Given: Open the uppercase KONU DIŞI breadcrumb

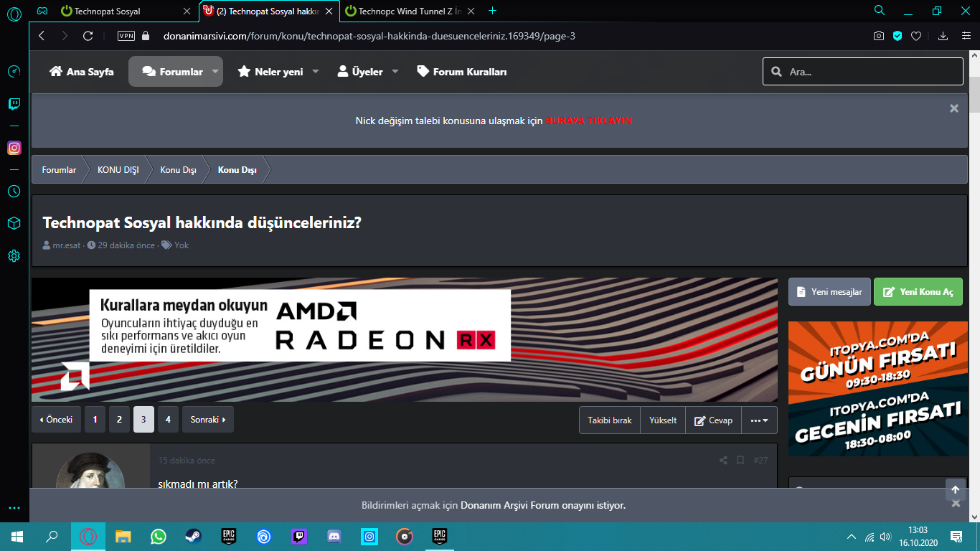Looking at the screenshot, I should (x=118, y=170).
